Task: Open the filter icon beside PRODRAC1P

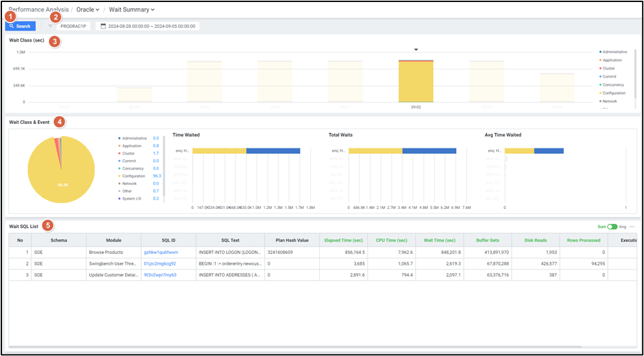Action: tap(50, 26)
